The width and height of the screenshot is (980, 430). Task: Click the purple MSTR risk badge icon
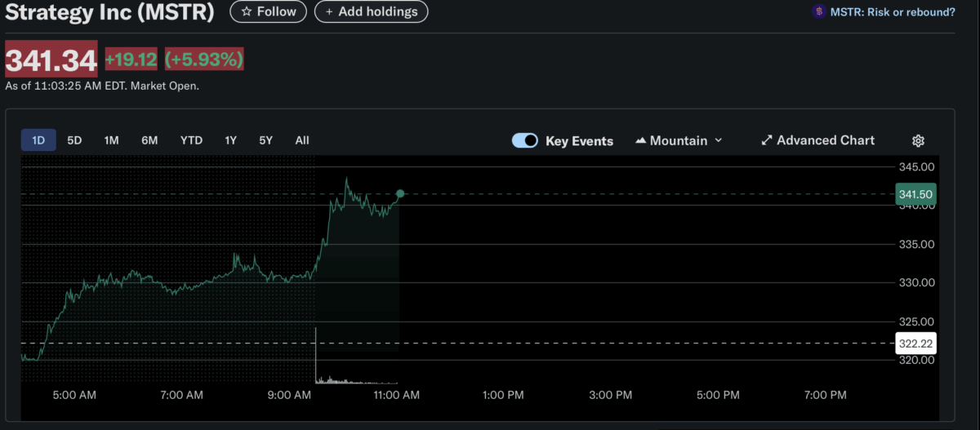click(818, 11)
